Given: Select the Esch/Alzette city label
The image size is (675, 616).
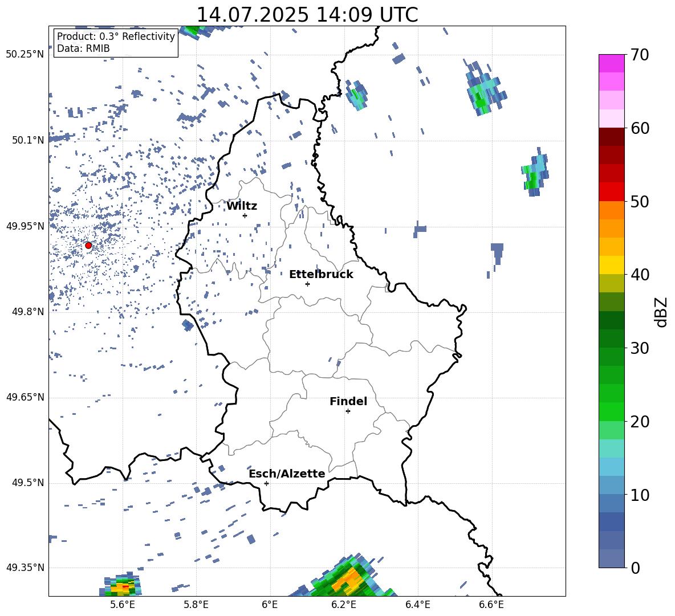Looking at the screenshot, I should pos(287,474).
